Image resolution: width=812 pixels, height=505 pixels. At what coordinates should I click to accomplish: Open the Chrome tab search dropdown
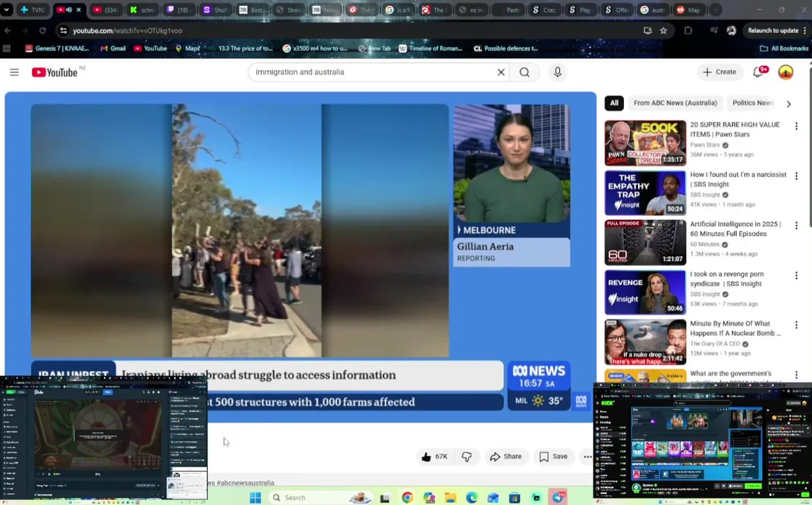[x=6, y=10]
